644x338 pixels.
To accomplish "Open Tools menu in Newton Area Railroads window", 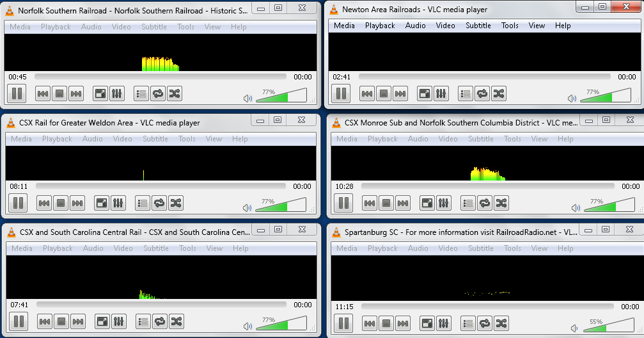I will 510,26.
